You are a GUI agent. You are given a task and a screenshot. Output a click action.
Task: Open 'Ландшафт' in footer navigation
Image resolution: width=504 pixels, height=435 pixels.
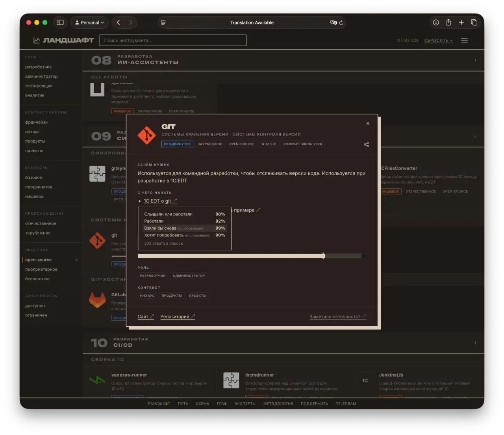pyautogui.click(x=159, y=403)
